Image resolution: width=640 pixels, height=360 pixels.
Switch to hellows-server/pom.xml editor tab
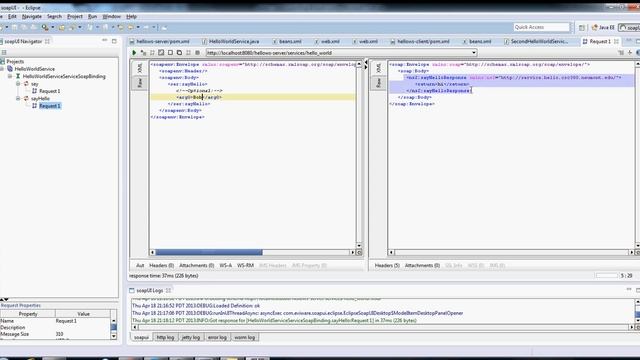tap(160, 41)
